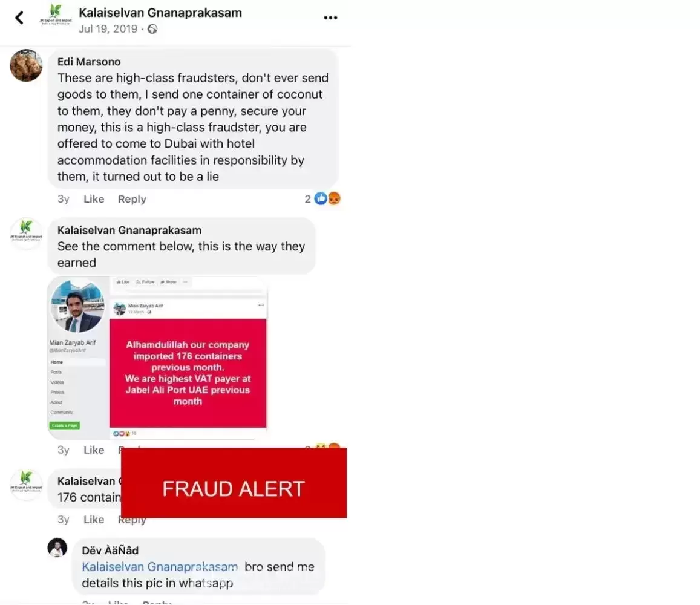The image size is (700, 605).
Task: Click the red FRAUD ALERT banner
Action: [x=234, y=483]
